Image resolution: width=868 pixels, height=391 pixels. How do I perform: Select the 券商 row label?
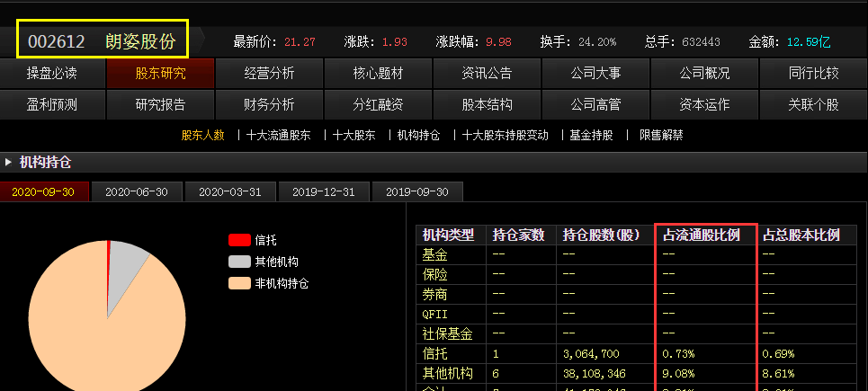pyautogui.click(x=434, y=295)
